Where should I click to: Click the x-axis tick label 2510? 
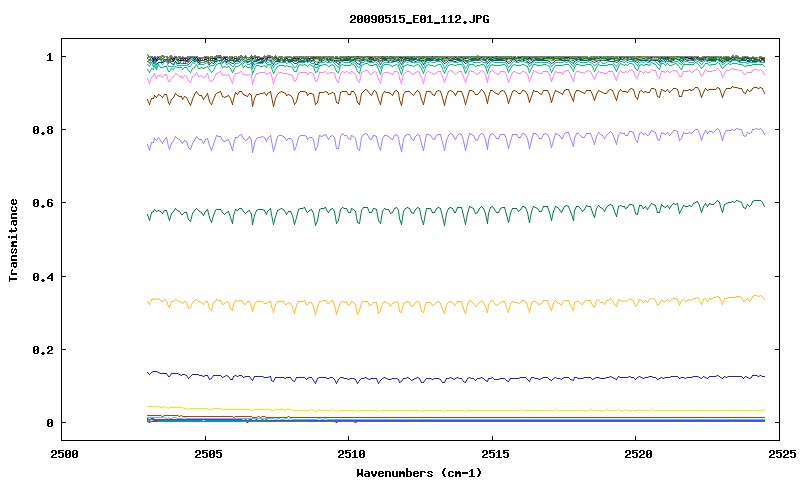pyautogui.click(x=352, y=454)
